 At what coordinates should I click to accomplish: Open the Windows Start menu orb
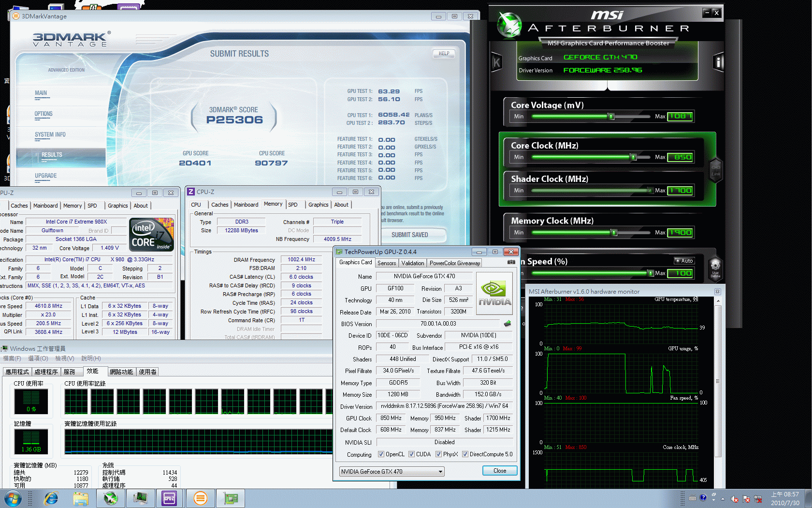(13, 498)
